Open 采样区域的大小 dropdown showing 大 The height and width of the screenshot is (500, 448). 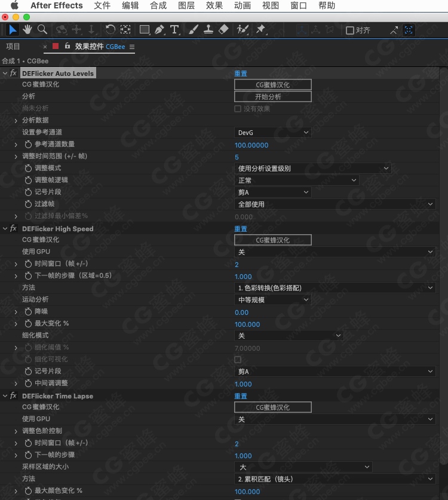[303, 467]
